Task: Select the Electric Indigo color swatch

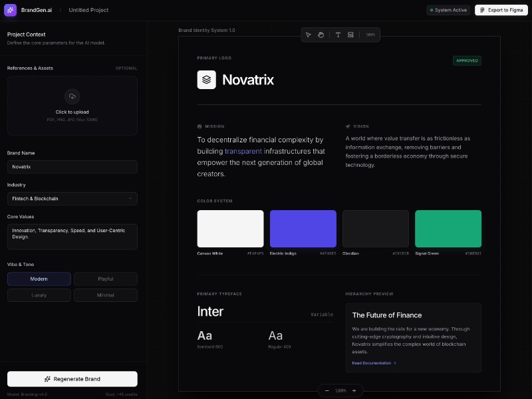Action: [x=303, y=228]
